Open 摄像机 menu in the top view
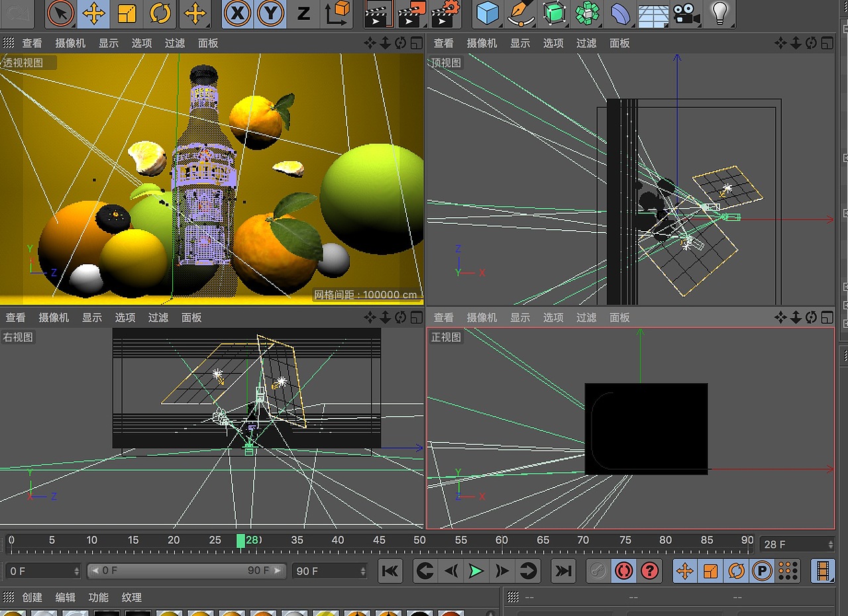This screenshot has height=616, width=848. 482,43
